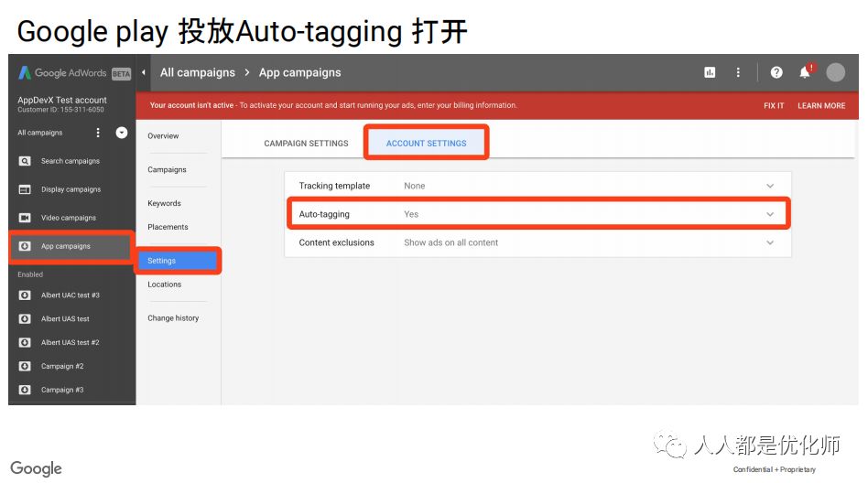Image resolution: width=868 pixels, height=483 pixels.
Task: Click the icon beside Campaign #3
Action: point(25,390)
